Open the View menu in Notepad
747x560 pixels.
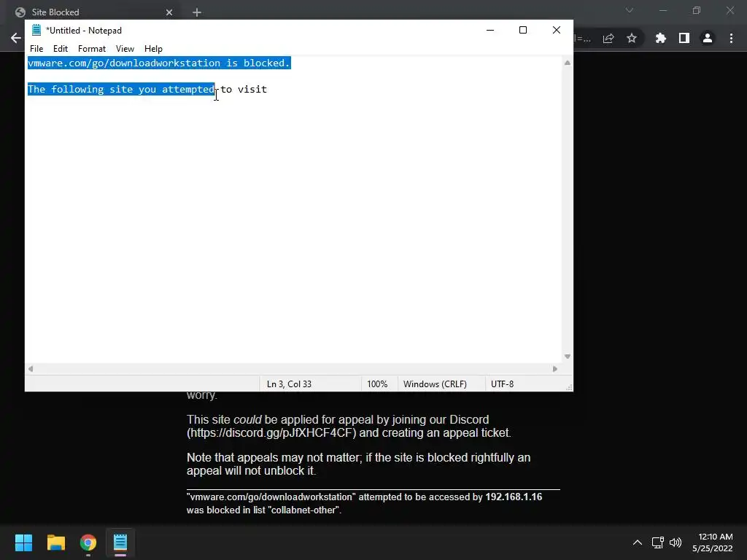click(125, 49)
